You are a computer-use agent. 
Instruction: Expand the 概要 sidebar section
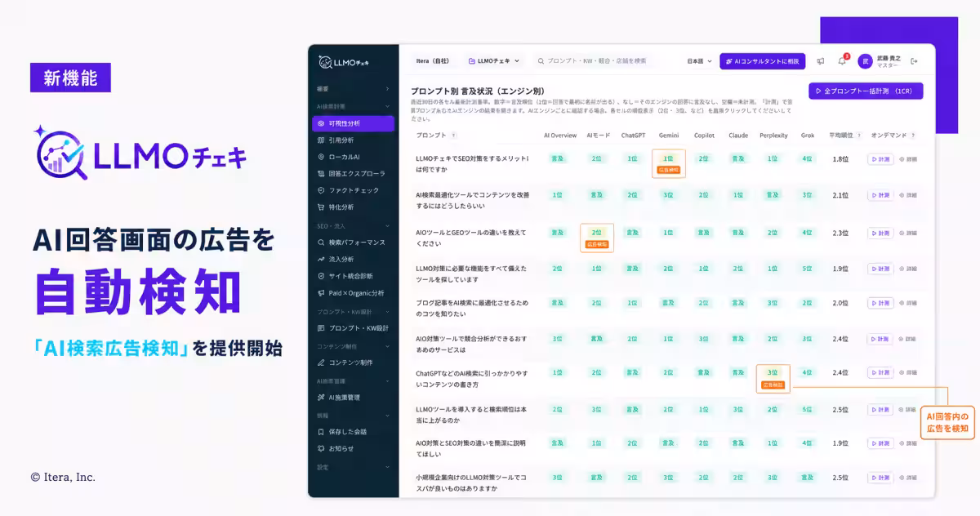tap(353, 88)
